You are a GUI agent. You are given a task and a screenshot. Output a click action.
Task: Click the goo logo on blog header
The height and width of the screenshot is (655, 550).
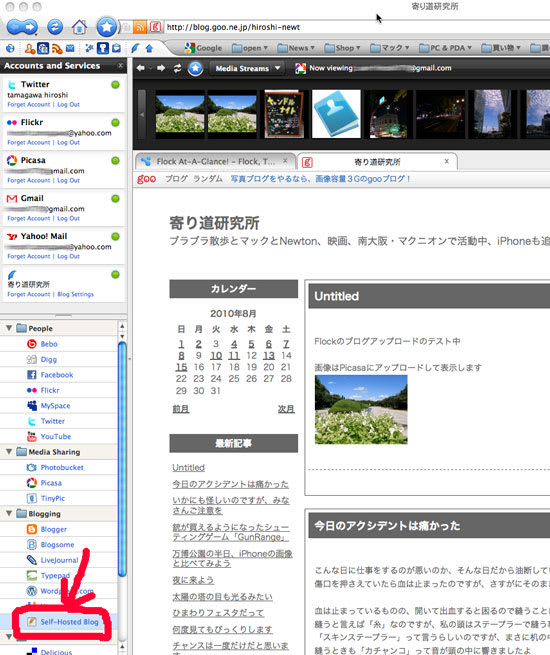146,179
